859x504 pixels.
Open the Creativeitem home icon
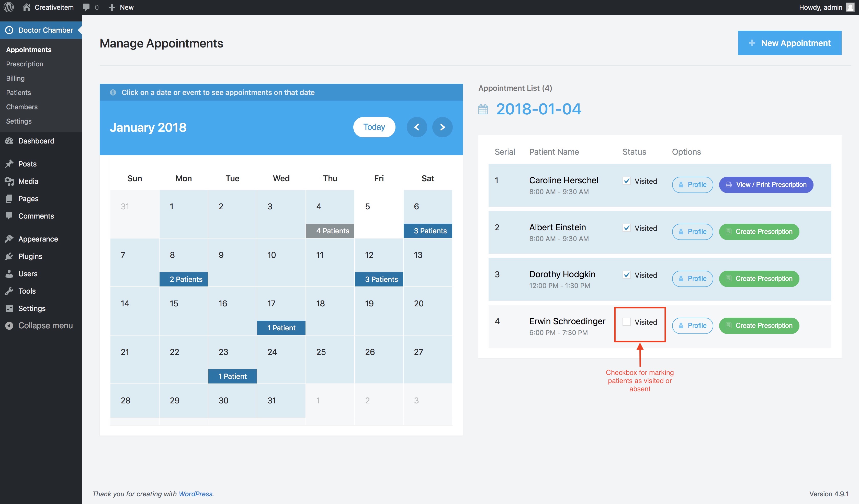[x=26, y=7]
